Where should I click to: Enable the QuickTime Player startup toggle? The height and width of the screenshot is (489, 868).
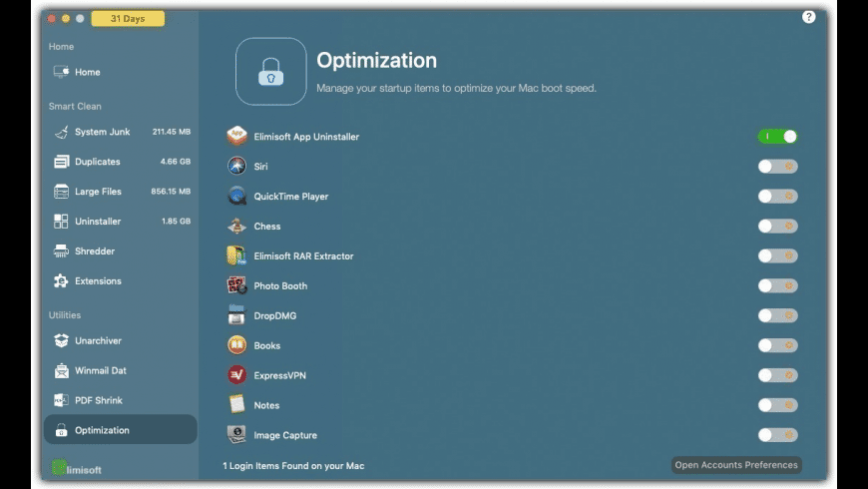778,196
